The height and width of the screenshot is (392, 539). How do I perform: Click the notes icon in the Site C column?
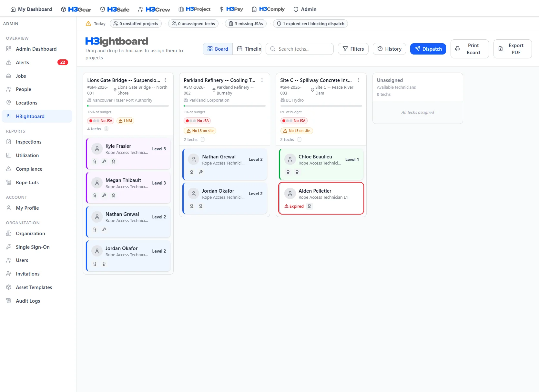(x=300, y=139)
